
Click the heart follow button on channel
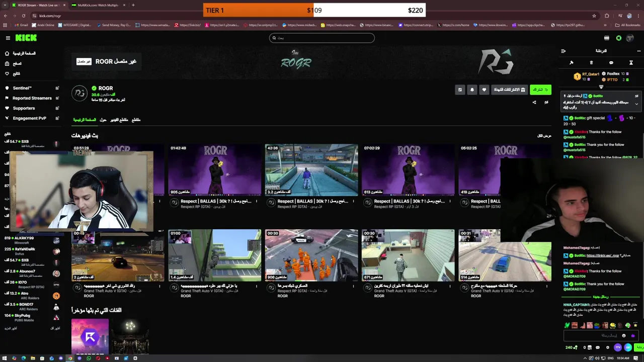click(x=484, y=89)
